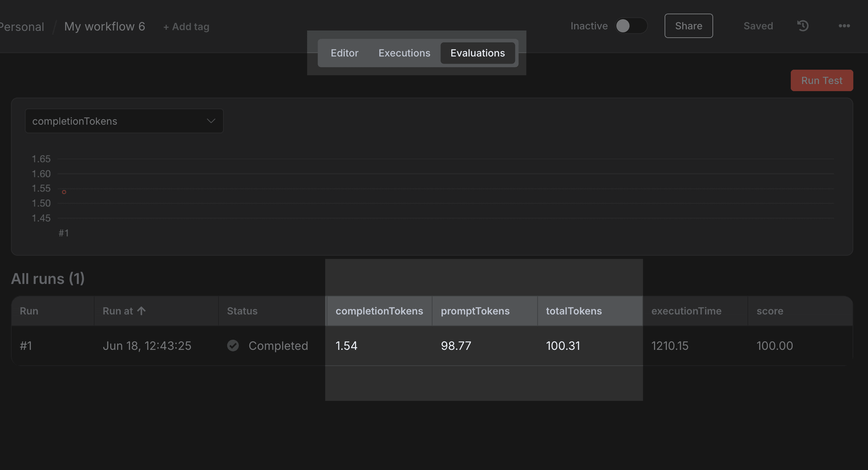Image resolution: width=868 pixels, height=470 pixels.
Task: Click the Saved indicator
Action: (x=758, y=26)
